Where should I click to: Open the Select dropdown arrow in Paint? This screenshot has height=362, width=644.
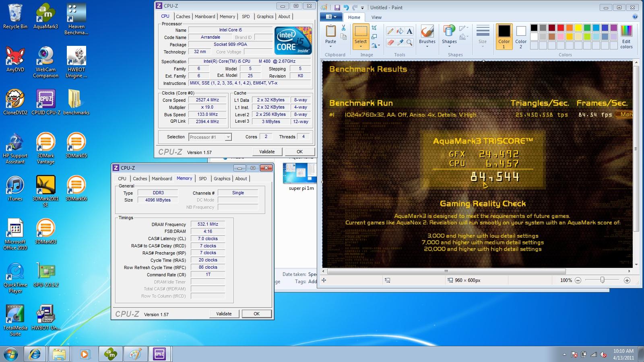click(361, 46)
